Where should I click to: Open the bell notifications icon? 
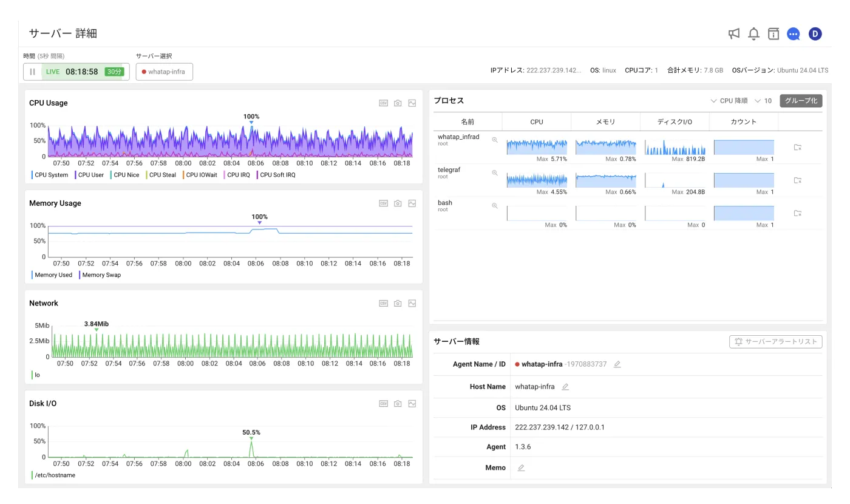point(753,34)
